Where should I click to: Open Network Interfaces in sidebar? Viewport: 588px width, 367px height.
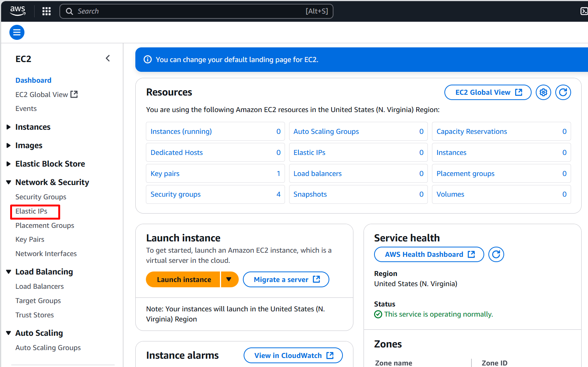(46, 254)
